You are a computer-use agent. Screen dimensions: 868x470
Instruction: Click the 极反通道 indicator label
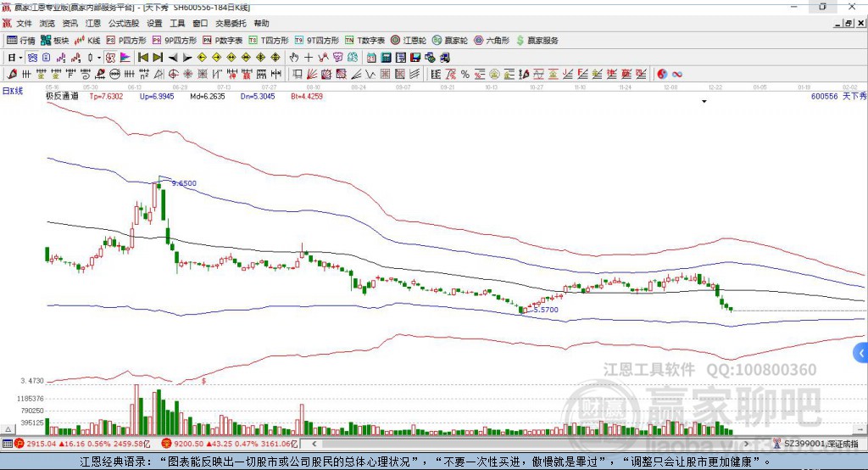[x=62, y=97]
